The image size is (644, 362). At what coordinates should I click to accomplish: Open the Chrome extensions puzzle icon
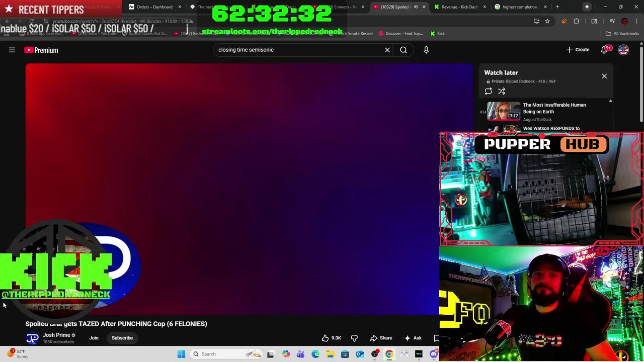pyautogui.click(x=576, y=21)
